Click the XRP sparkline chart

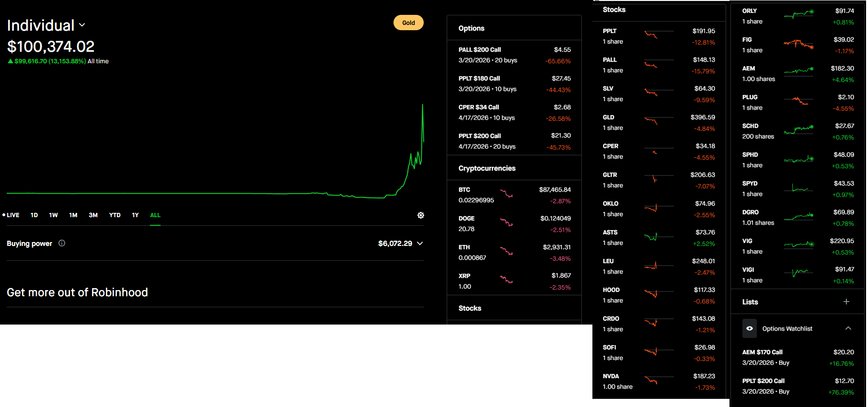(x=507, y=279)
